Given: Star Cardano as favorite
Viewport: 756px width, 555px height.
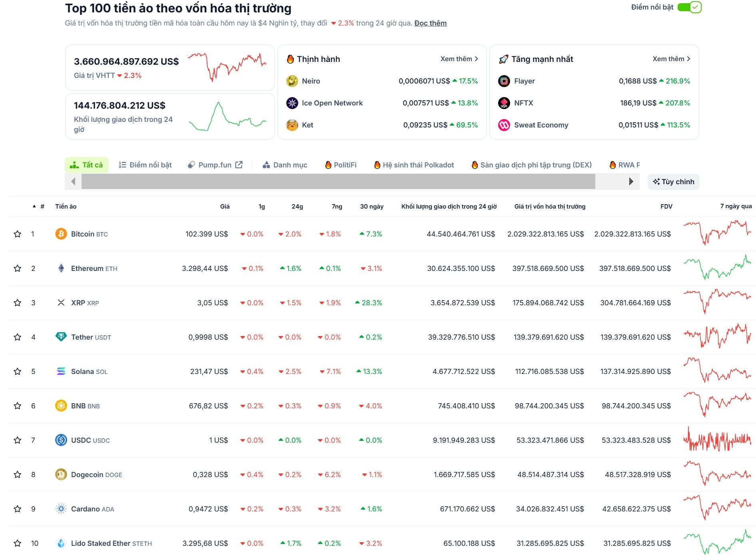Looking at the screenshot, I should click(x=17, y=509).
